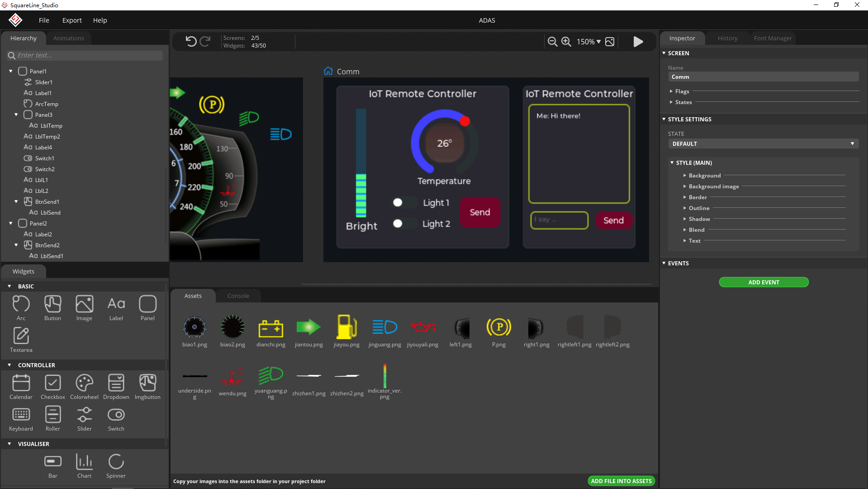The height and width of the screenshot is (489, 868).
Task: Select the Switch widget
Action: (116, 418)
